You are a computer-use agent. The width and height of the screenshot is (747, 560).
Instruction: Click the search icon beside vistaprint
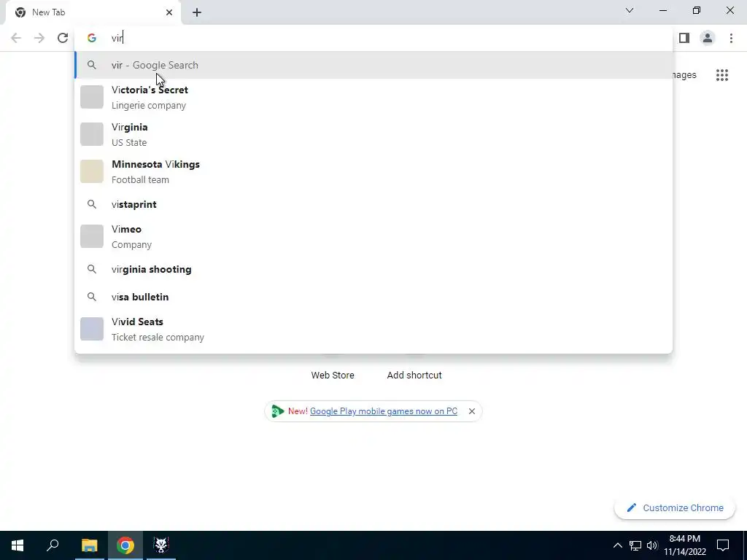coord(92,204)
